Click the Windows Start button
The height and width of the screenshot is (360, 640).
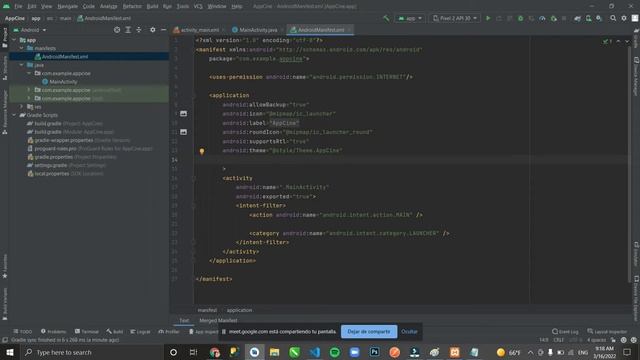point(9,352)
